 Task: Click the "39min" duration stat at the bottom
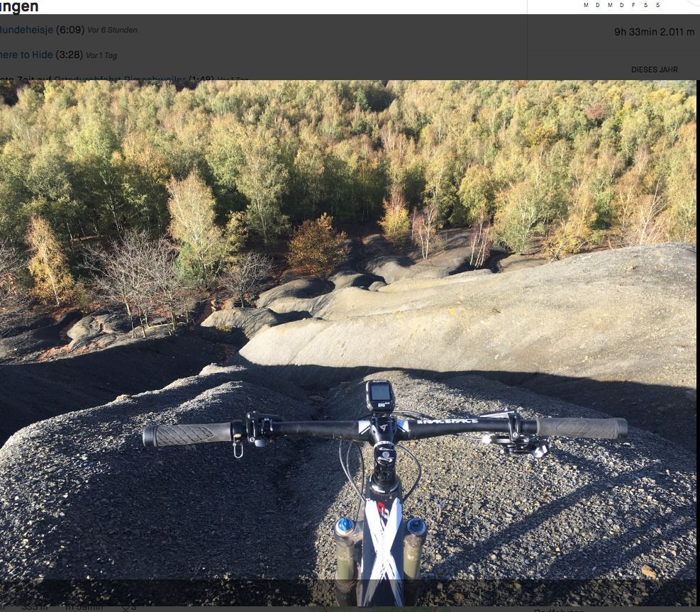[84, 607]
